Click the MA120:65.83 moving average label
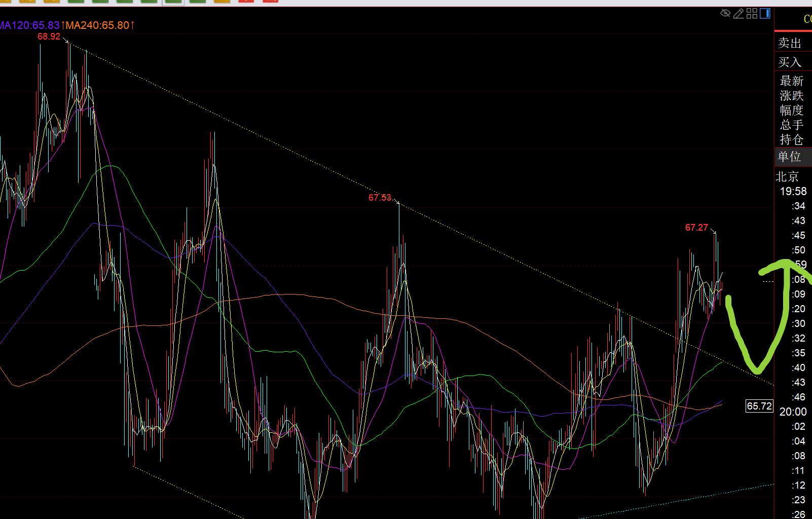This screenshot has width=812, height=519. point(29,25)
